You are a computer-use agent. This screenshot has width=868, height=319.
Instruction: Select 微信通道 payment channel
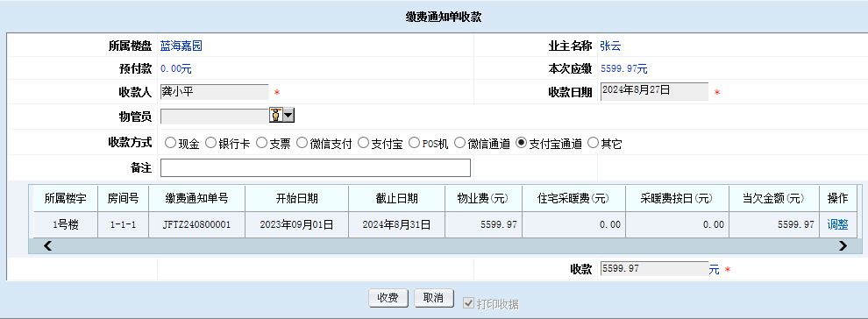pos(459,143)
